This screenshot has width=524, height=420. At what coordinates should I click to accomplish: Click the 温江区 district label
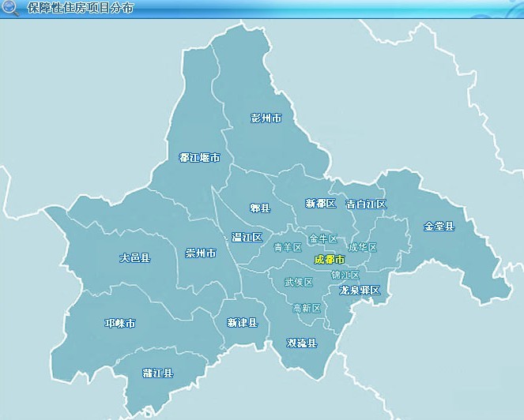coord(247,238)
